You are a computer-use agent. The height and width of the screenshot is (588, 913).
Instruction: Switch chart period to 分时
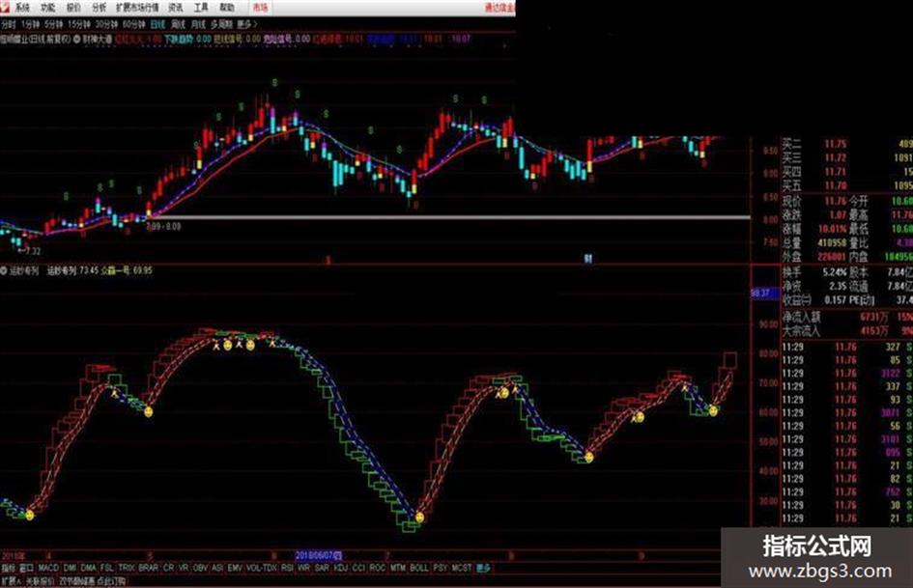(8, 24)
